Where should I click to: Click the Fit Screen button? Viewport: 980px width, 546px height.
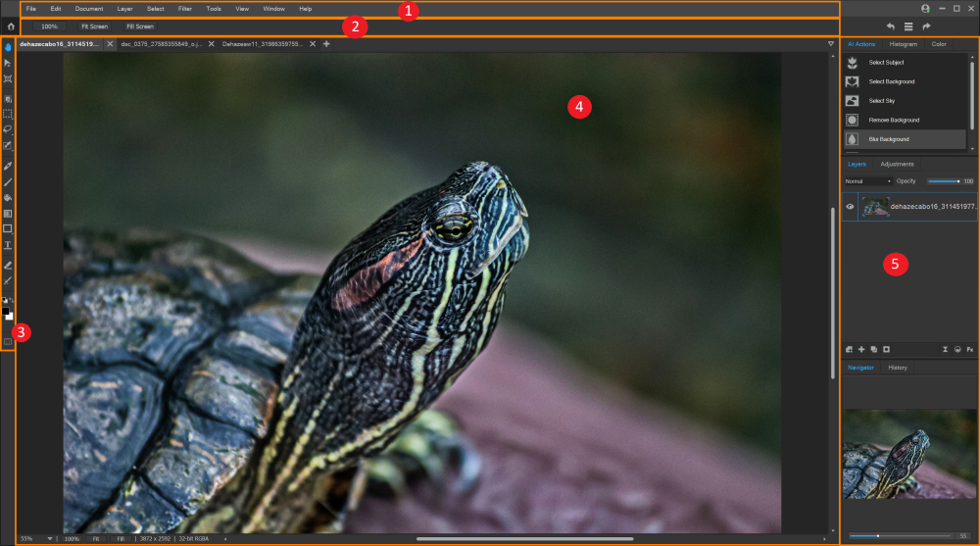click(94, 26)
